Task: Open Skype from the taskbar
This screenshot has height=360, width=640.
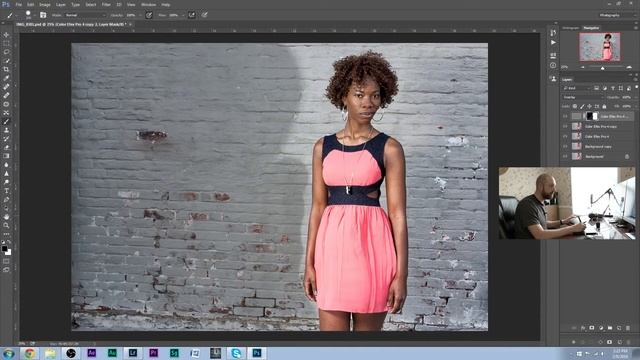Action: (236, 353)
